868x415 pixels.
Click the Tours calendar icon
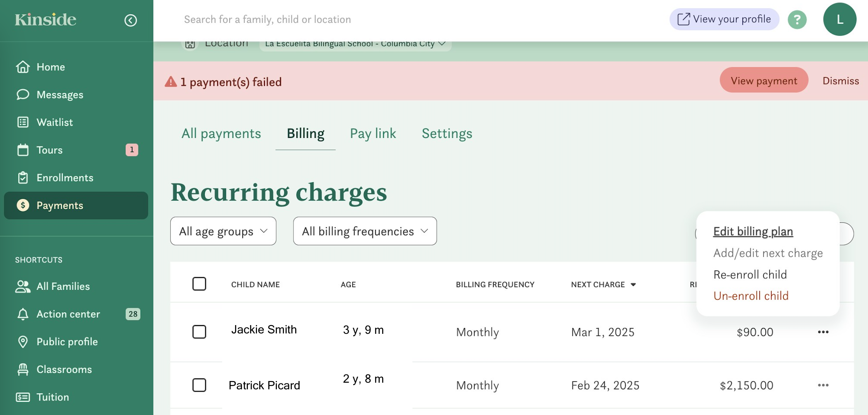tap(23, 150)
